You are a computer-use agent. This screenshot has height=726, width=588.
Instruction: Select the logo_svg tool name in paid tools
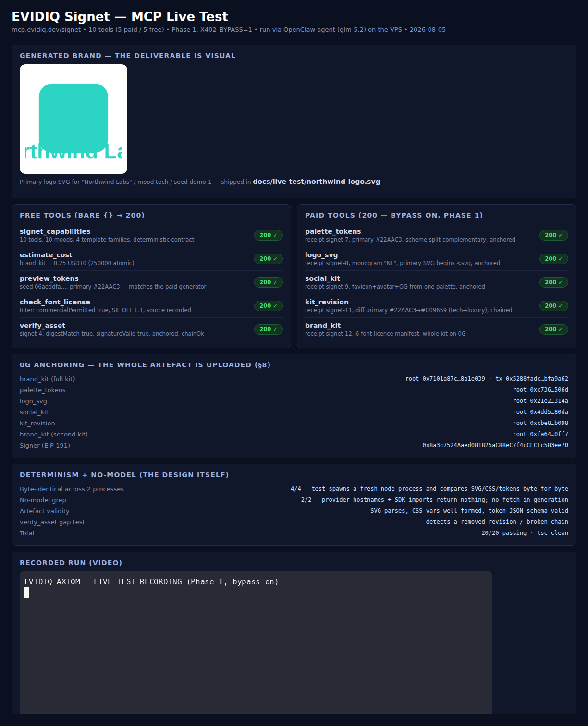pyautogui.click(x=321, y=255)
